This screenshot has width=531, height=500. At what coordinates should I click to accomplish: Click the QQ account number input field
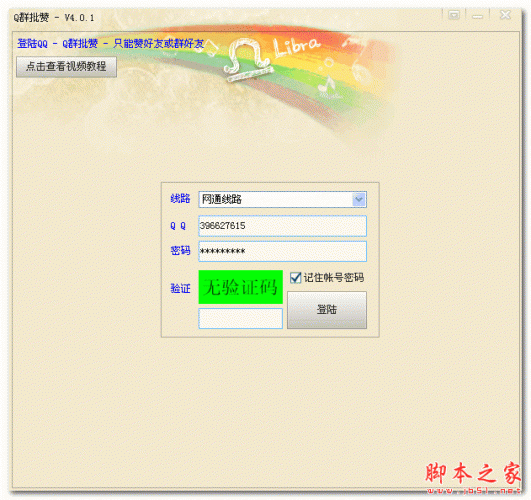[x=282, y=226]
